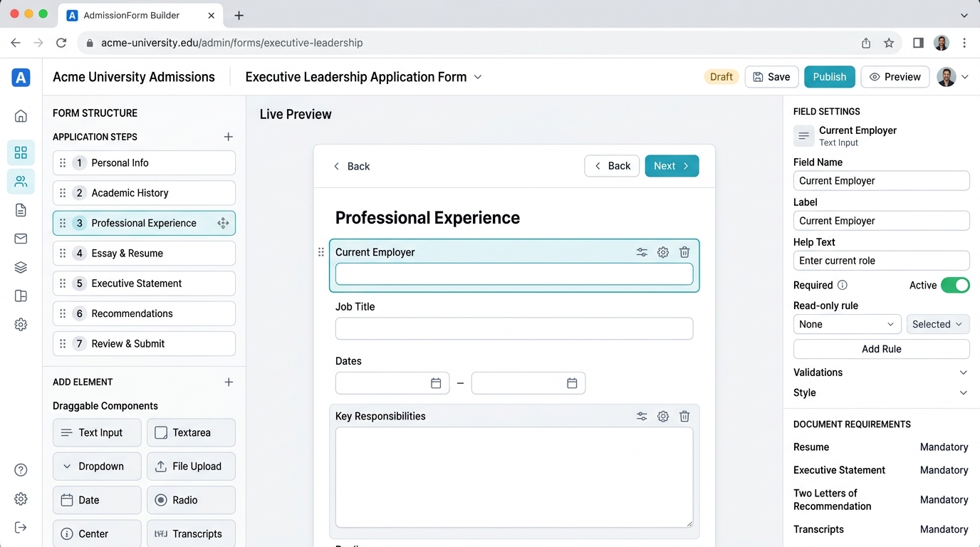Image resolution: width=980 pixels, height=547 pixels.
Task: Open the mail envelope sidebar icon
Action: (21, 239)
